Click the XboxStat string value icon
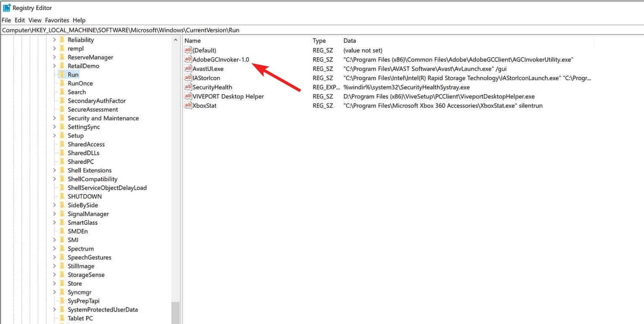The height and width of the screenshot is (324, 644). coord(188,106)
